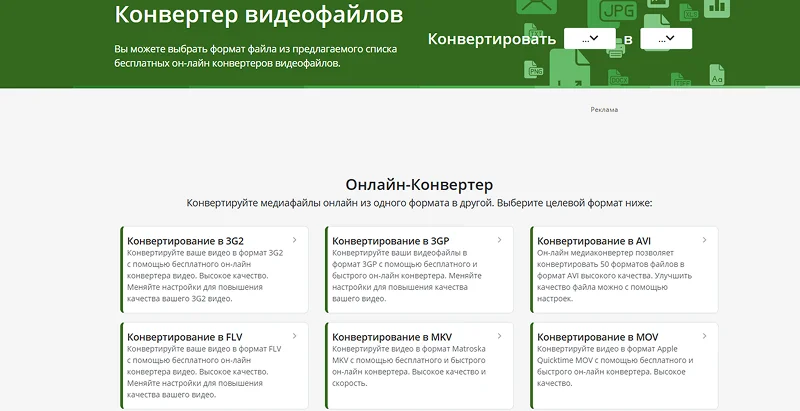Click the subtitle starting 'Конвертируйте медиафайлы онлайн'

(419, 203)
